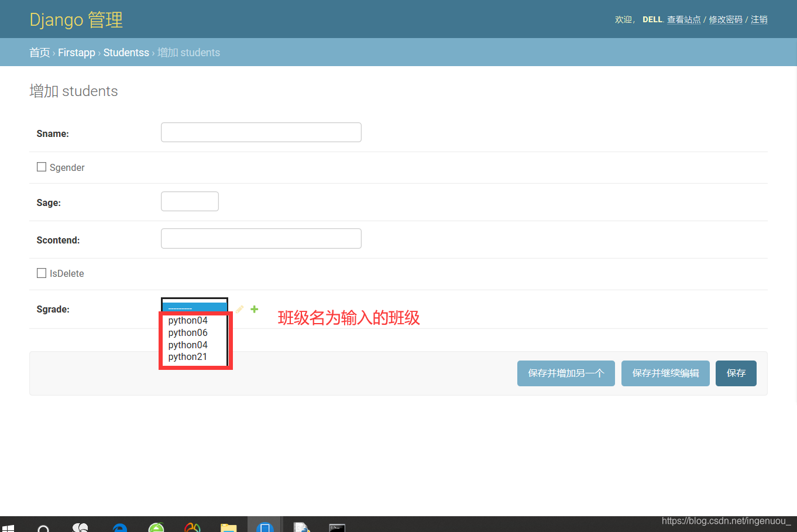Focus the Sage number field
797x532 pixels.
tap(190, 201)
